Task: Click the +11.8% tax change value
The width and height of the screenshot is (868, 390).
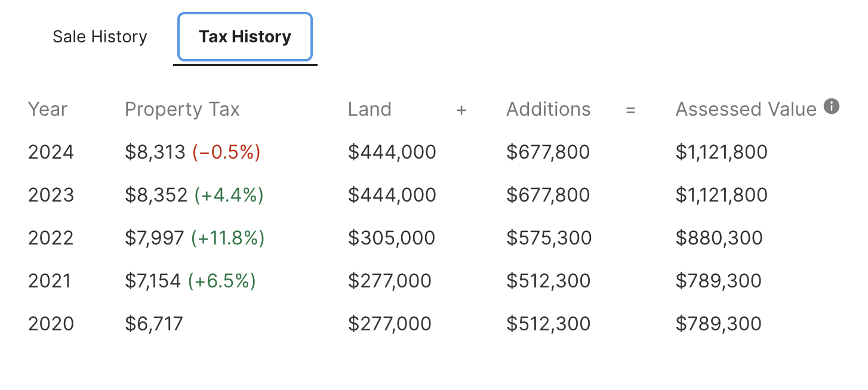Action: point(227,239)
